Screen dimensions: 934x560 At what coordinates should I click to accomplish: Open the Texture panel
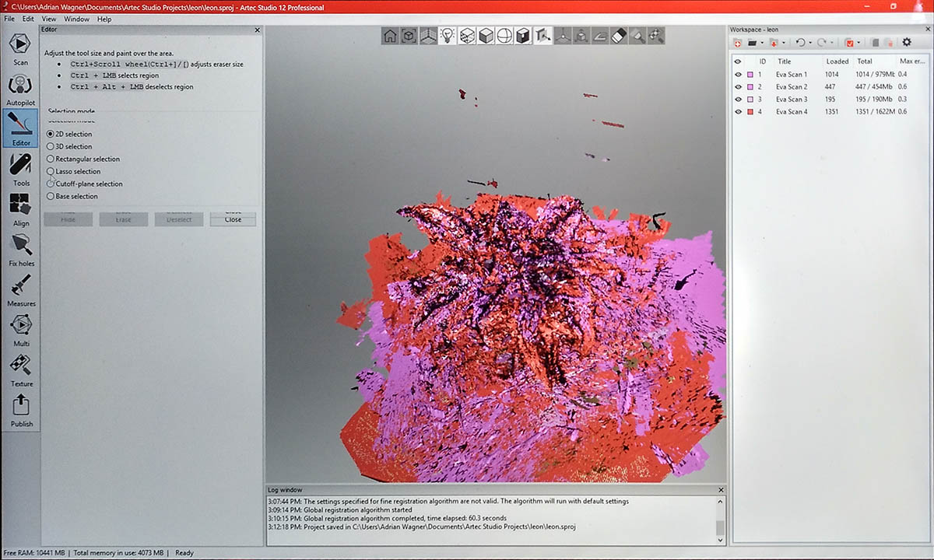21,370
